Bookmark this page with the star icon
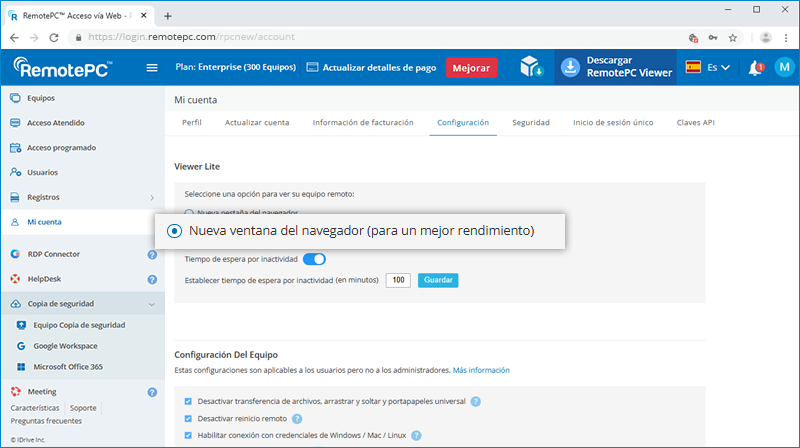800x448 pixels. point(732,37)
